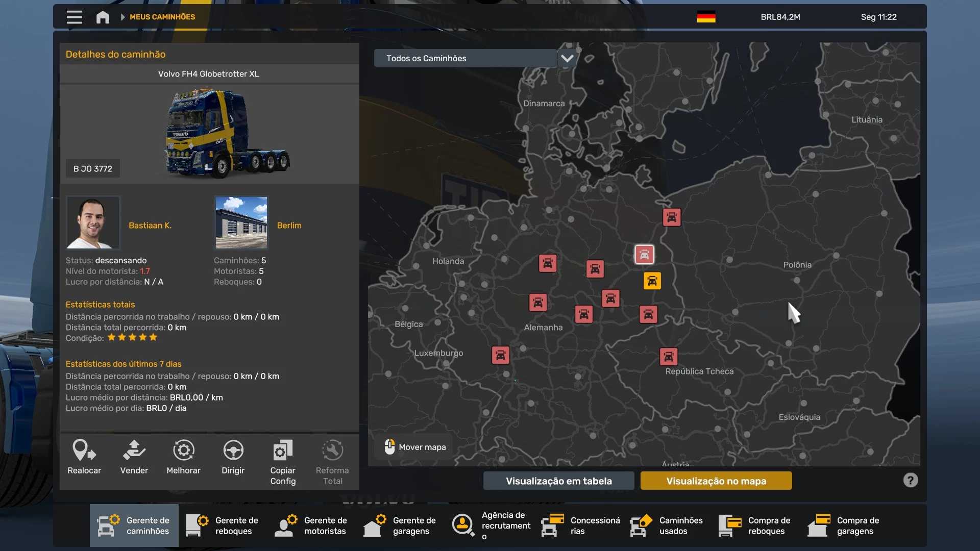Click the Dirigir steering wheel icon
This screenshot has width=980, height=551.
(x=233, y=450)
